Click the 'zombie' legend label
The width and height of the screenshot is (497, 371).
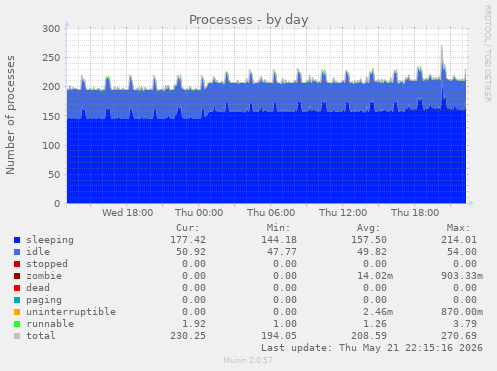pyautogui.click(x=44, y=276)
